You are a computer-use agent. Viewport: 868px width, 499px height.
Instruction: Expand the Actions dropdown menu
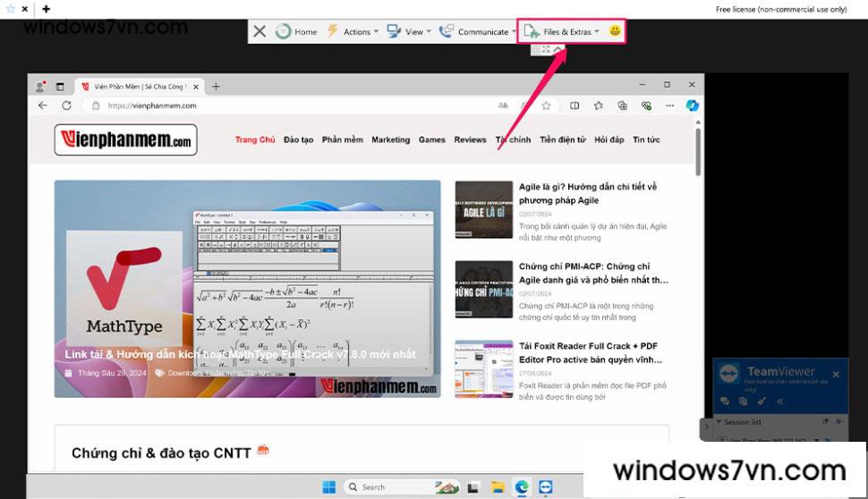tap(353, 31)
